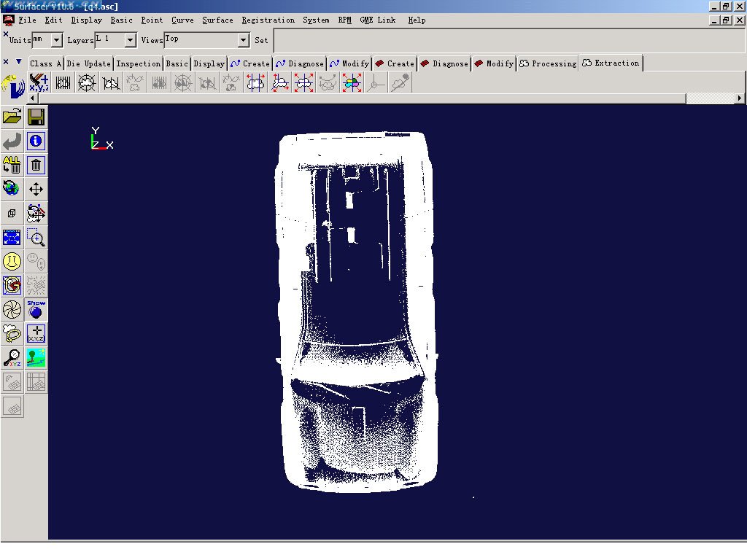Switch to the Inspection tab

click(138, 63)
